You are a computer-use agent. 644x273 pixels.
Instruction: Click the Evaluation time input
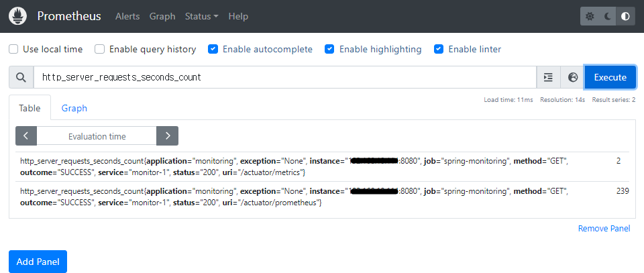(97, 136)
